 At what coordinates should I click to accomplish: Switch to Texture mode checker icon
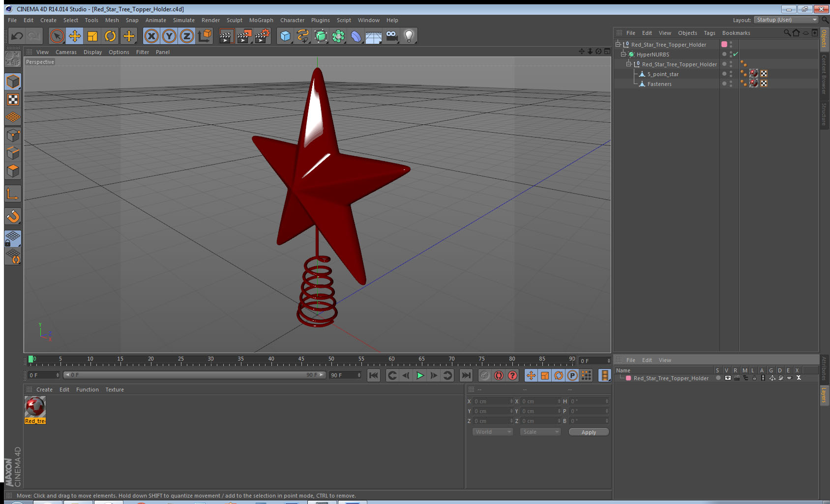(x=13, y=100)
